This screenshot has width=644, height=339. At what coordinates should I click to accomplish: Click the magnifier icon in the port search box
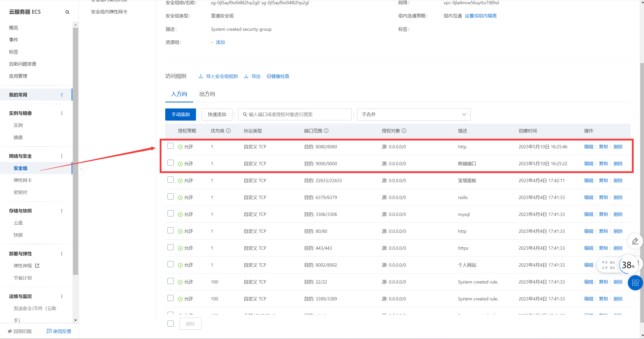tap(245, 115)
